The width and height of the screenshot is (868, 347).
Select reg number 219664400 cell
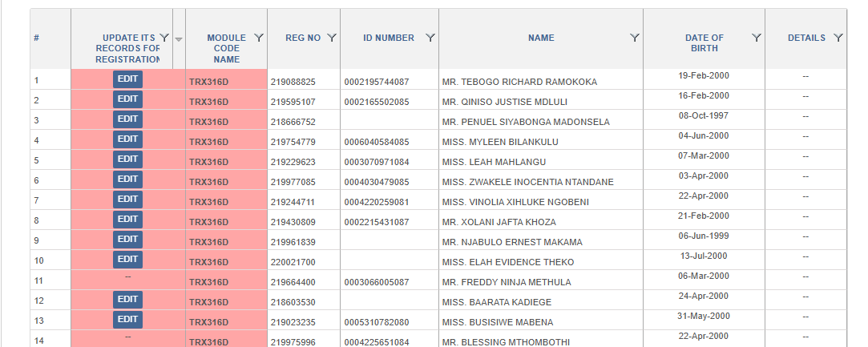(304, 280)
